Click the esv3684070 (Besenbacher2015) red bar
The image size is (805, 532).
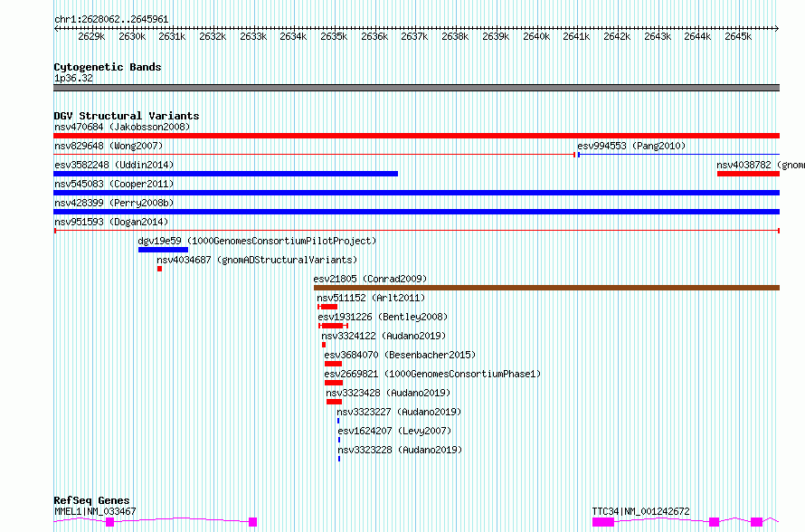tap(333, 364)
